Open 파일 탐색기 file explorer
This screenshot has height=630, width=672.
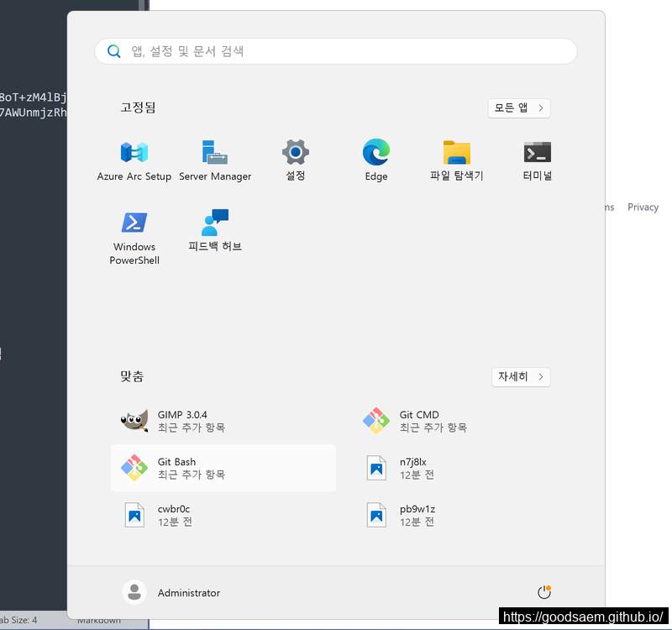click(456, 160)
